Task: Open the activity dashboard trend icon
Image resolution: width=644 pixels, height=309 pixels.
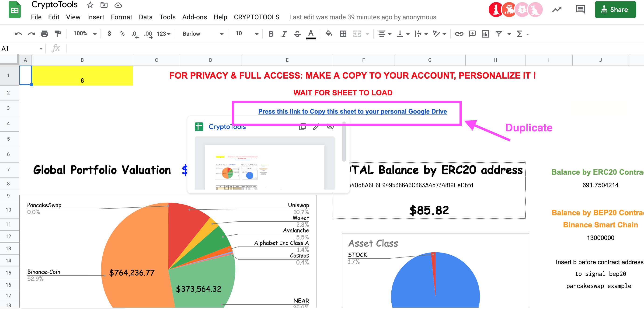Action: (x=557, y=10)
